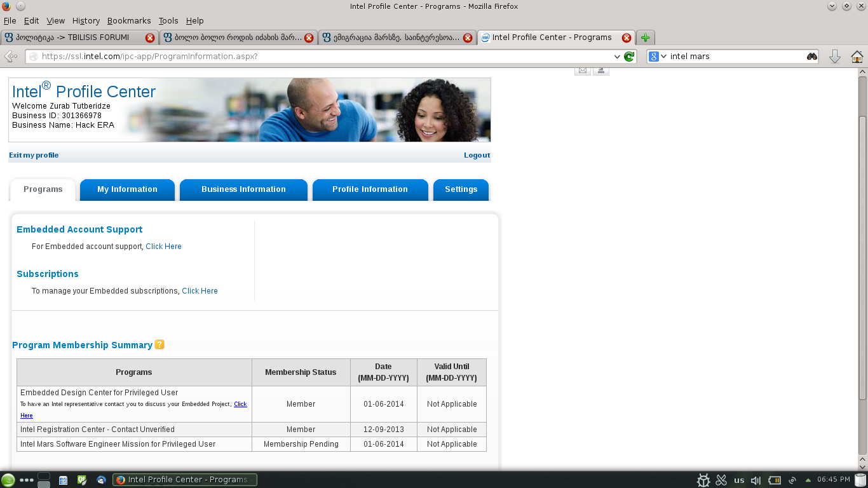Open the View menu
This screenshot has height=488, width=868.
pyautogui.click(x=56, y=21)
